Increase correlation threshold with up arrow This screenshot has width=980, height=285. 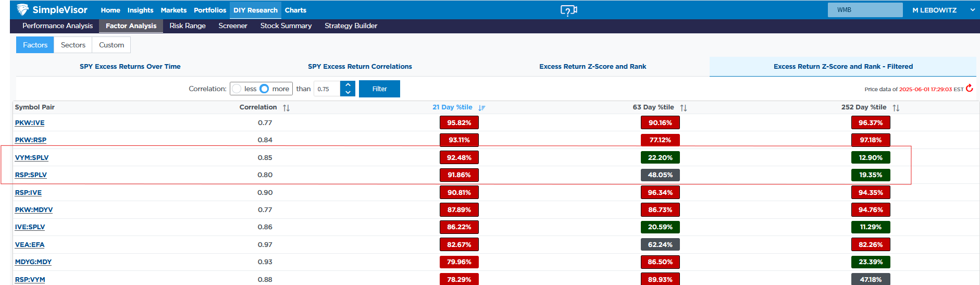(348, 85)
